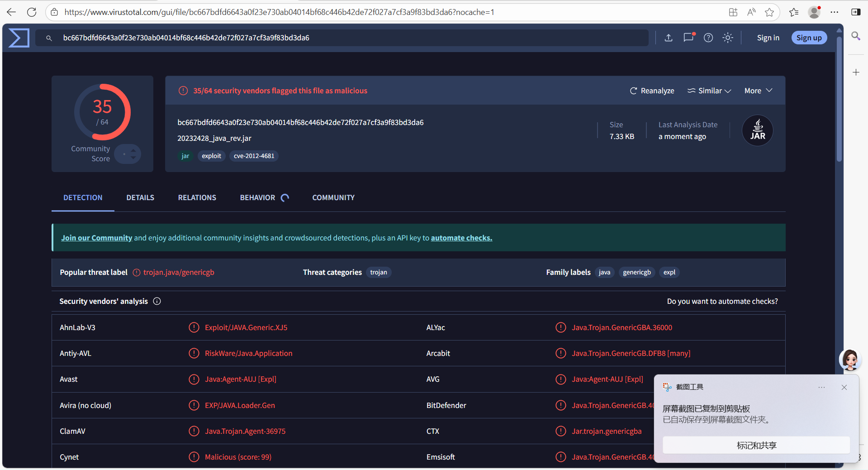Click the cve-2012-4681 tag

pyautogui.click(x=254, y=156)
